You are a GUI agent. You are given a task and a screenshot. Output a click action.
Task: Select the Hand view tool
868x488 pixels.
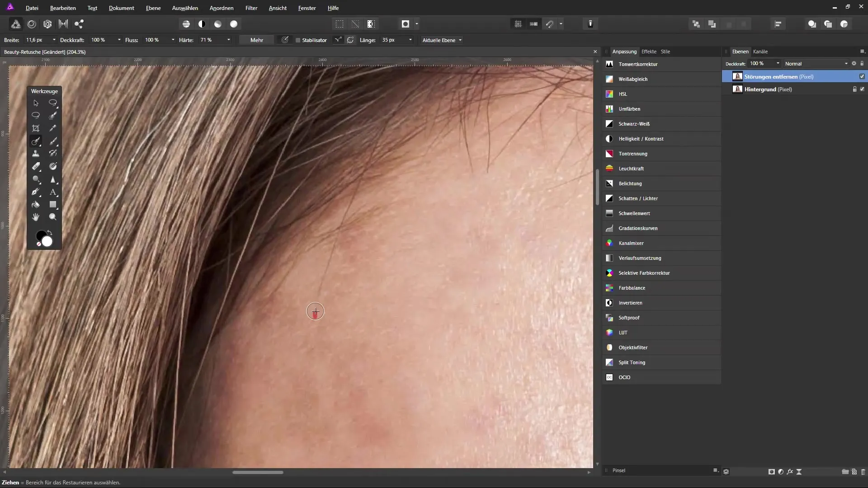click(36, 217)
